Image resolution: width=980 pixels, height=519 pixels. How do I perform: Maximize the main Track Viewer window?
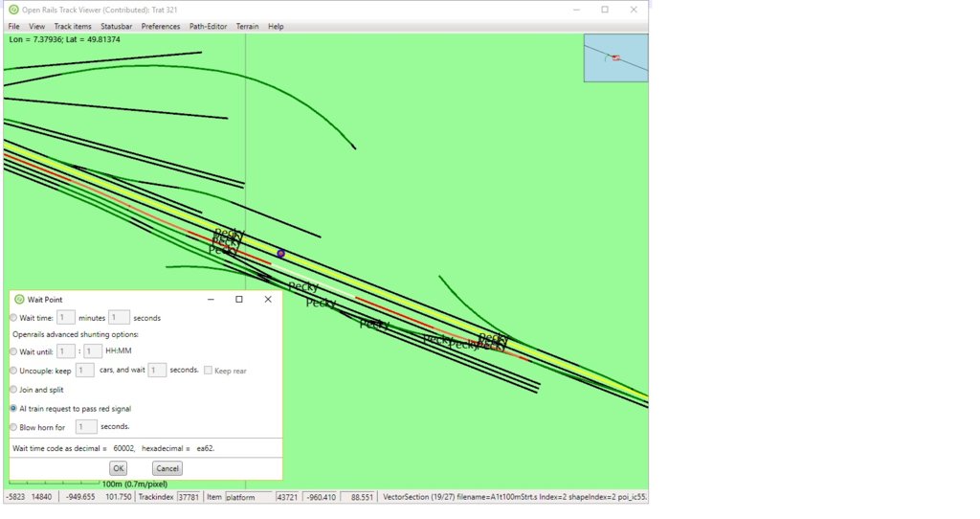coord(605,9)
